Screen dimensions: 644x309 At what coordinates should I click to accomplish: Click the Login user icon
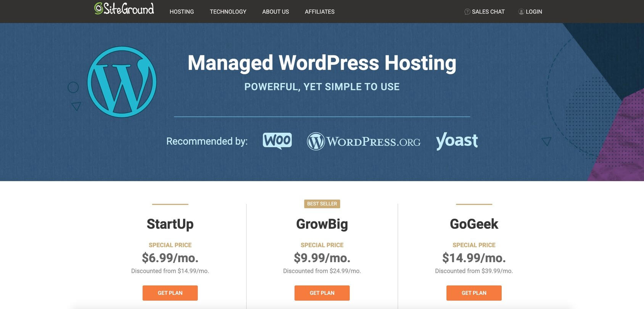pos(521,12)
